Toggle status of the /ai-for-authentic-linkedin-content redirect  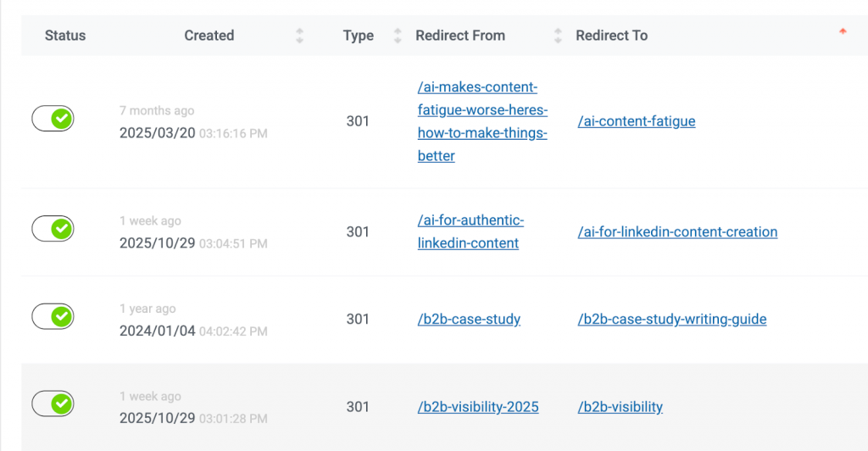tap(53, 229)
